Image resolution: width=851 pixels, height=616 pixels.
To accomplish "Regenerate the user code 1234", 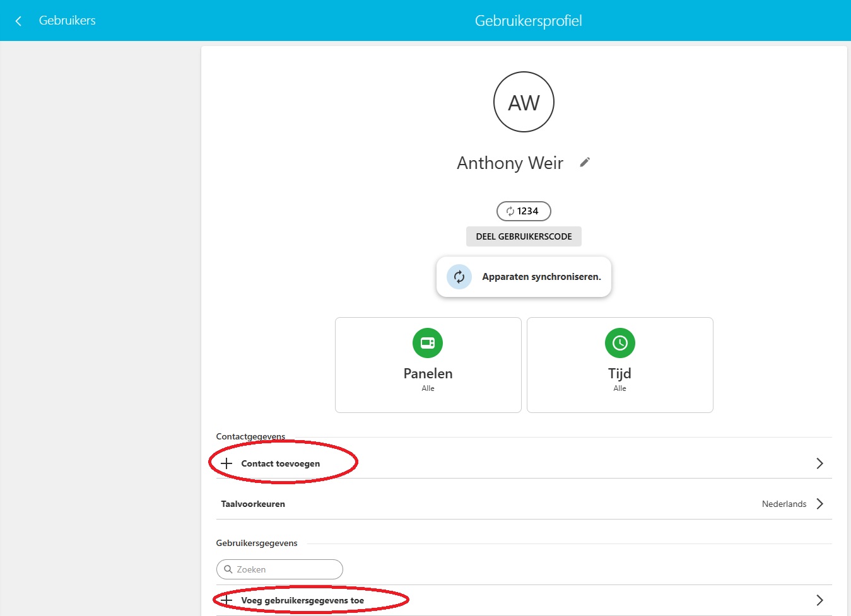I will point(510,211).
